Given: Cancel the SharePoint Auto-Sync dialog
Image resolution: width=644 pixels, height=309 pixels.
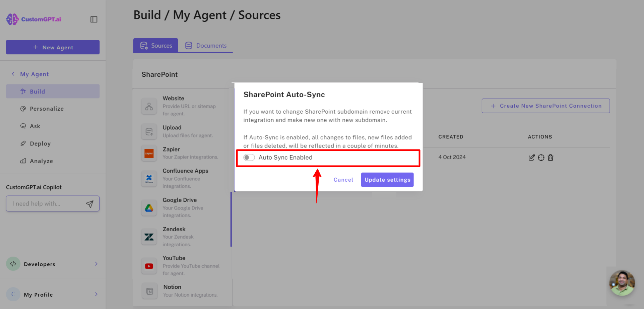Looking at the screenshot, I should tap(343, 180).
